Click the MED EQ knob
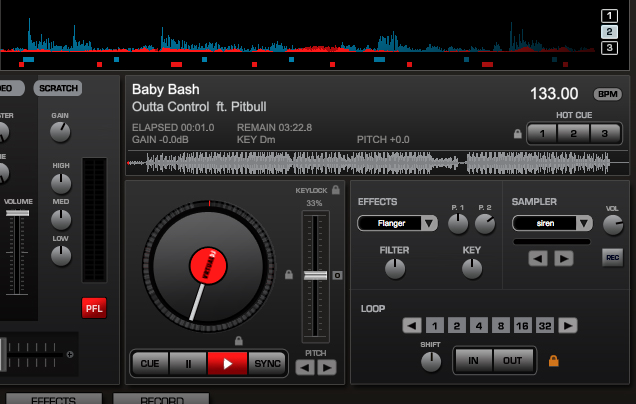The height and width of the screenshot is (404, 636). tap(61, 219)
